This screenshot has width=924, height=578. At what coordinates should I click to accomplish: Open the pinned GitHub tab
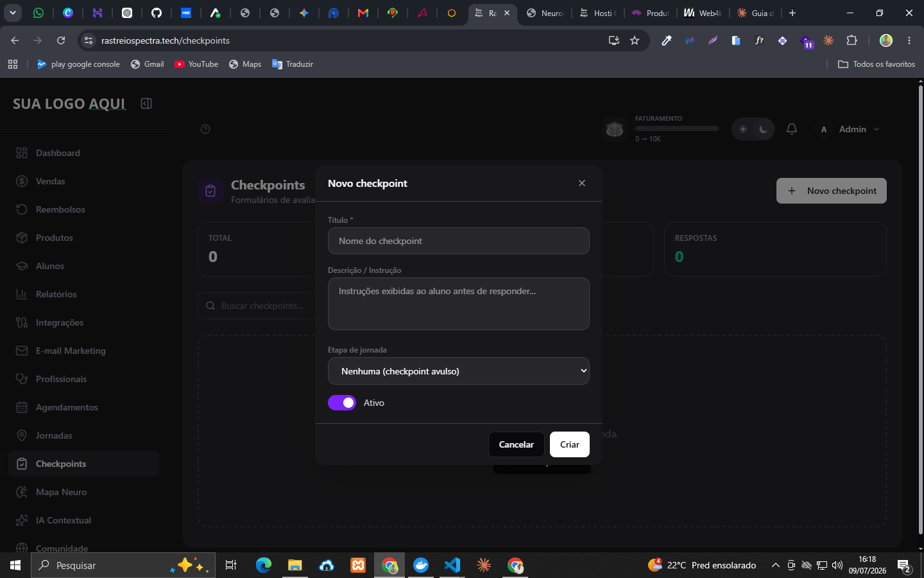tap(157, 13)
